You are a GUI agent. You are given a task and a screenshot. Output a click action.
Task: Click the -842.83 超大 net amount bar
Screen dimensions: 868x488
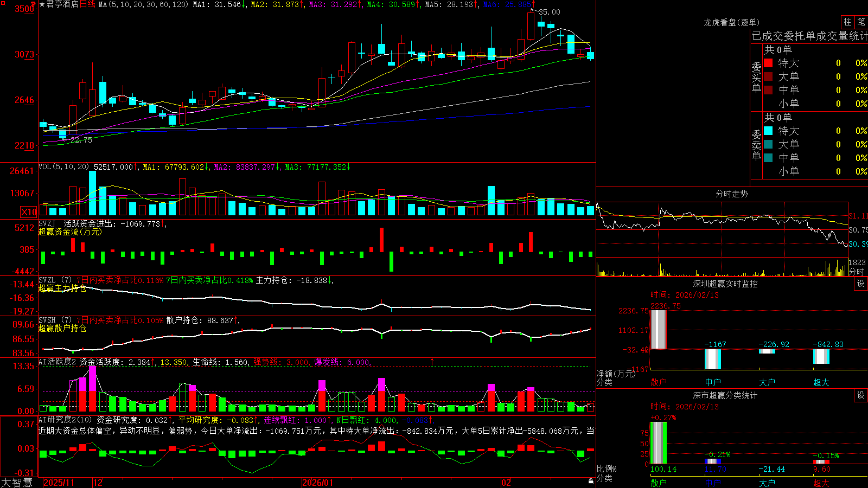coord(821,357)
